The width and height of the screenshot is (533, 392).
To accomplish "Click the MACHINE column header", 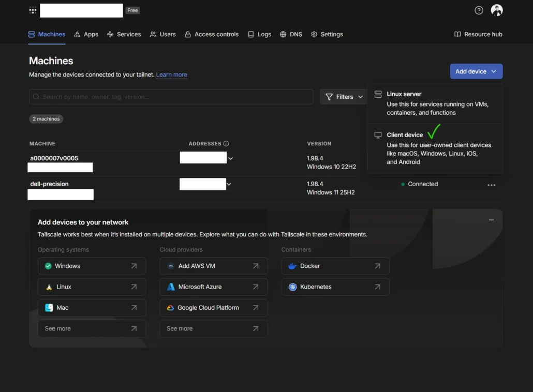I will [x=42, y=144].
